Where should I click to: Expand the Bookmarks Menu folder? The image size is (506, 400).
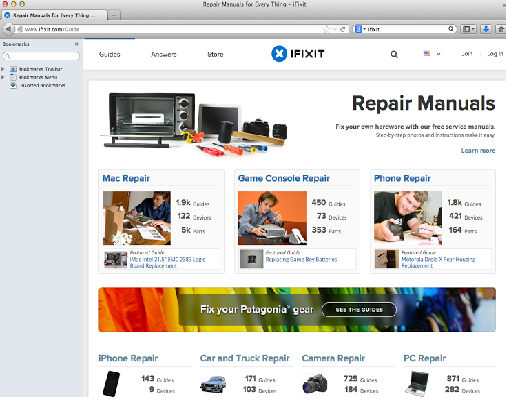pos(3,77)
